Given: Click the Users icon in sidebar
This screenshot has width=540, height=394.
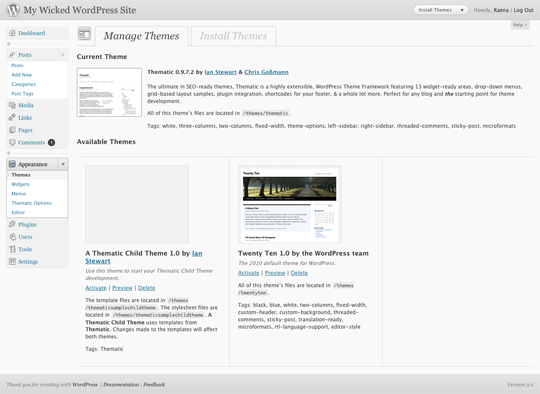Looking at the screenshot, I should tap(12, 237).
